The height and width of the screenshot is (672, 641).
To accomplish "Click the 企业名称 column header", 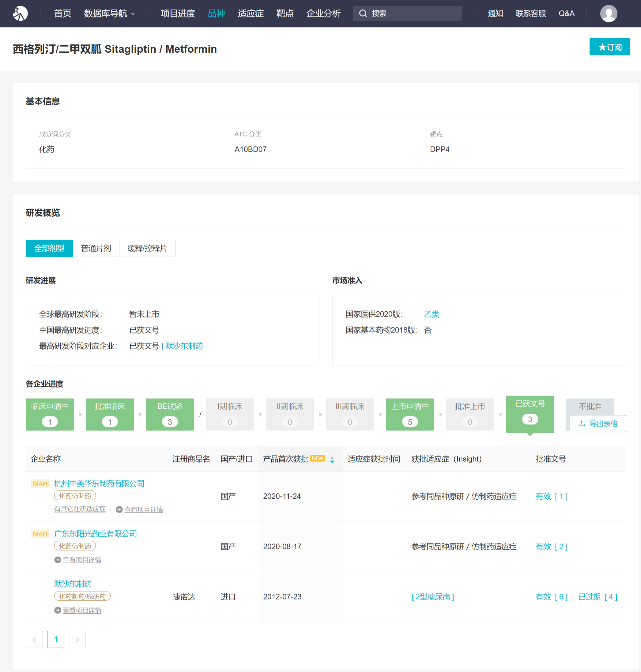I will point(45,459).
